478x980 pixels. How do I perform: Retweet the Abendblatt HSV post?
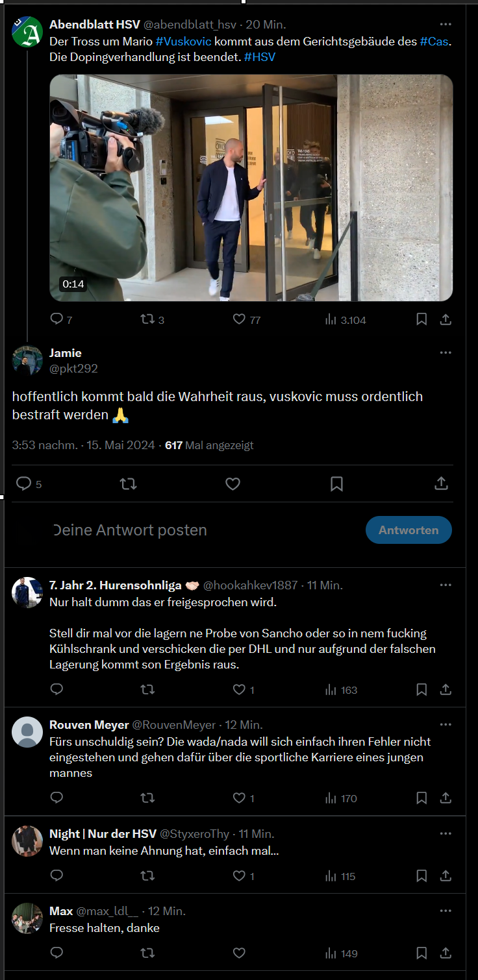tap(147, 319)
